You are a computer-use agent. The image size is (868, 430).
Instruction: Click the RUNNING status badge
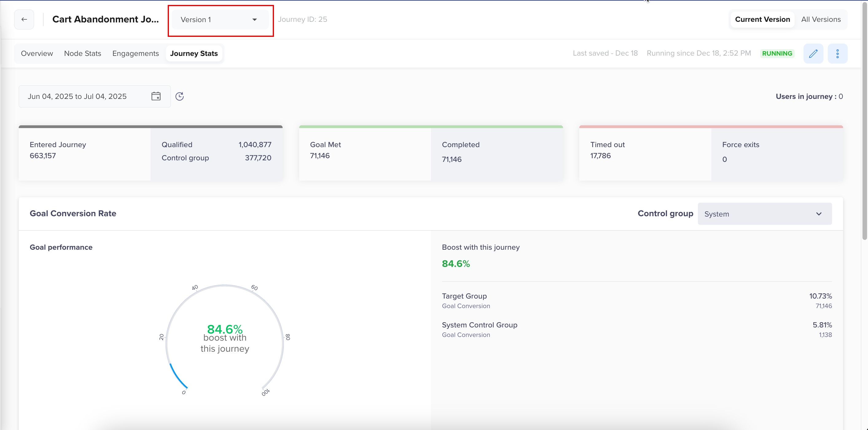pos(777,53)
